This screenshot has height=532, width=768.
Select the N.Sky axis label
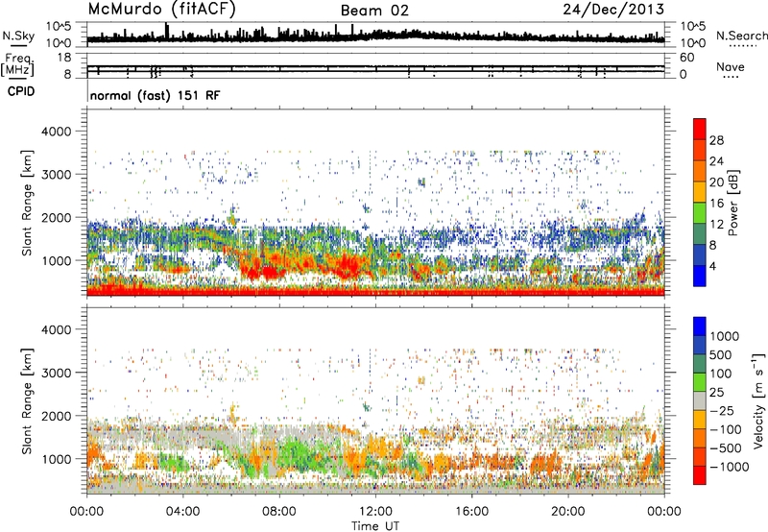[18, 36]
